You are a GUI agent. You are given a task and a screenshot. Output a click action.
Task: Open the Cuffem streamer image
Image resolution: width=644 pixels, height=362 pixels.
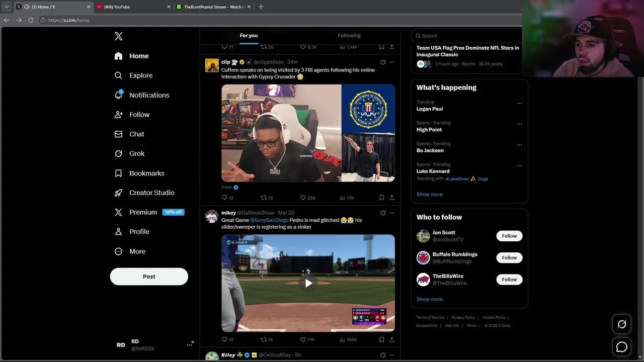coord(281,133)
